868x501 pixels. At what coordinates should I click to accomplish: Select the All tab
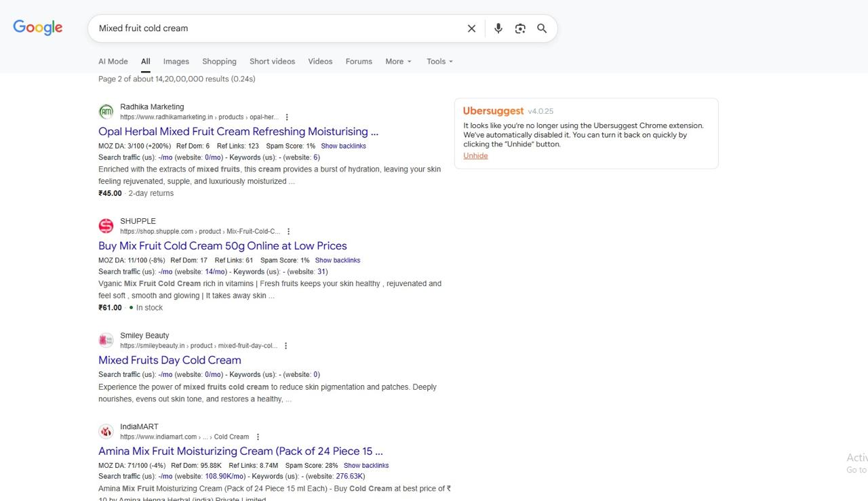pos(145,61)
